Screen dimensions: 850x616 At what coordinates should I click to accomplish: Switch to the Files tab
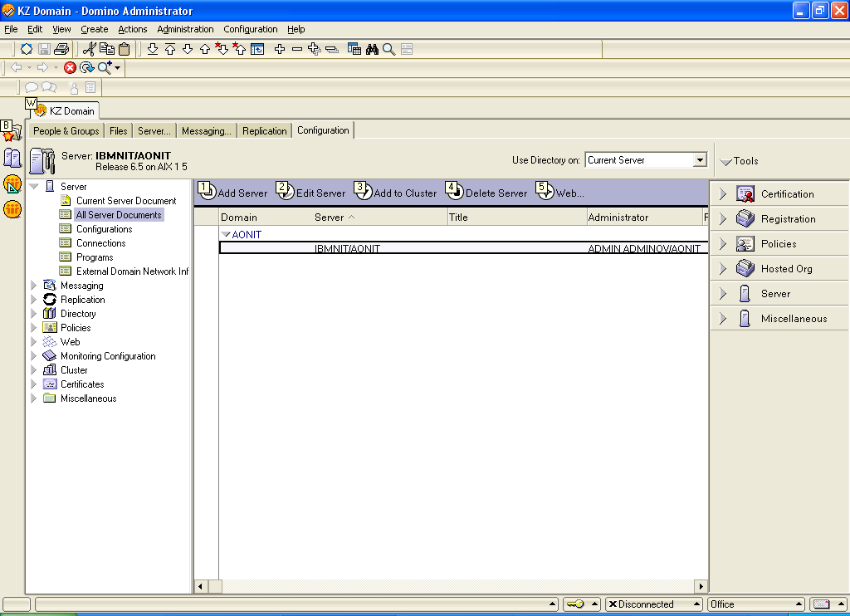tap(118, 130)
